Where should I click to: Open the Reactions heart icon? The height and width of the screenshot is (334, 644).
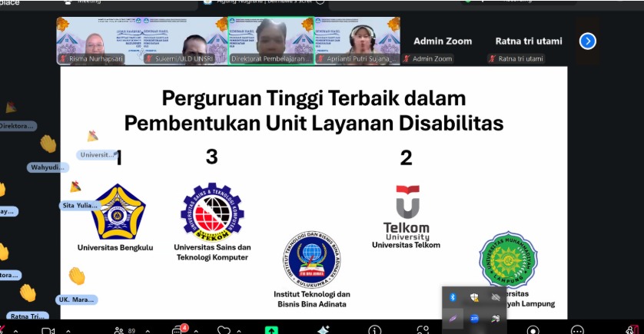tap(224, 330)
